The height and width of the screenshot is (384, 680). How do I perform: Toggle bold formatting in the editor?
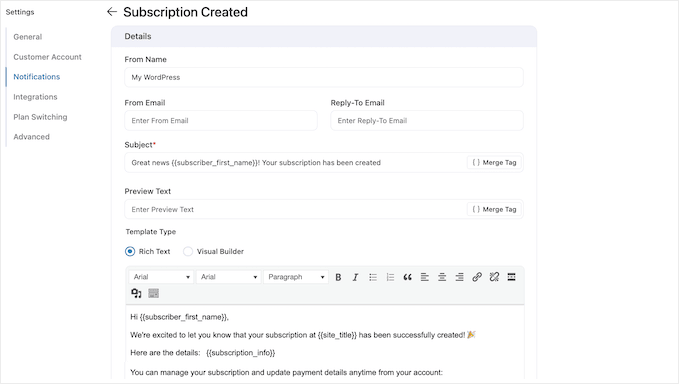[338, 277]
